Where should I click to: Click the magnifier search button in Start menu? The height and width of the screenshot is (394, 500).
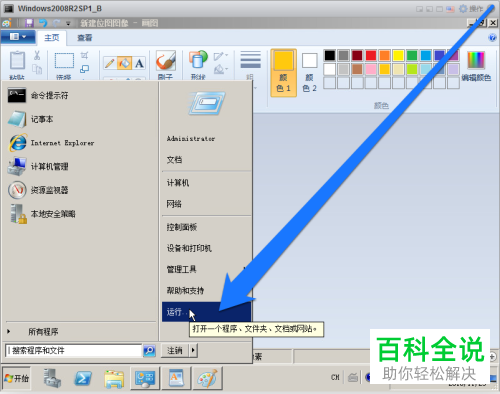point(149,350)
